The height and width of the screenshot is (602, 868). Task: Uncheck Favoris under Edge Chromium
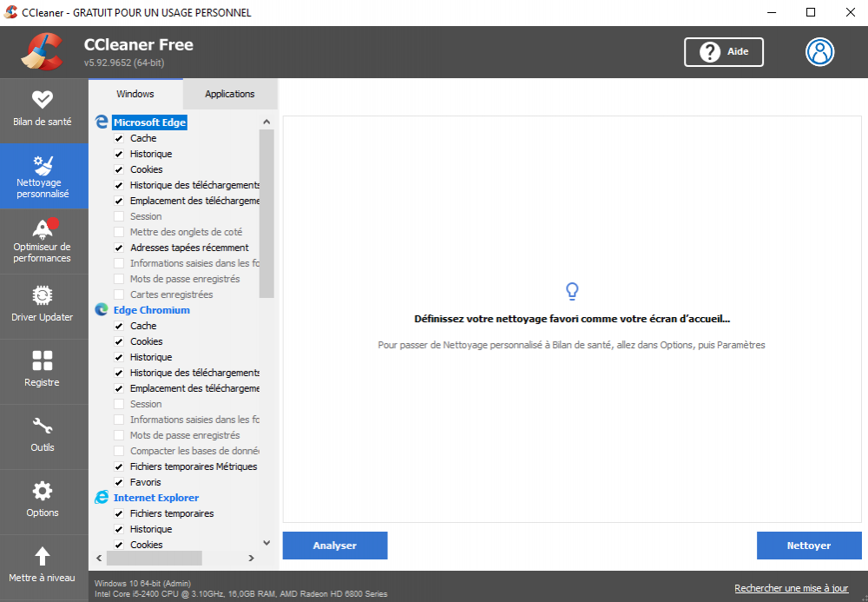coord(119,482)
